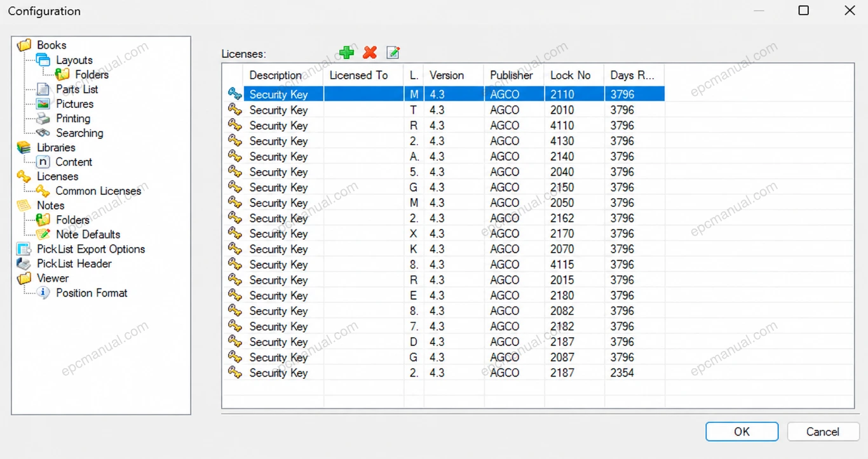Maximize the Configuration window
Screen dimensions: 868x459
click(x=803, y=11)
